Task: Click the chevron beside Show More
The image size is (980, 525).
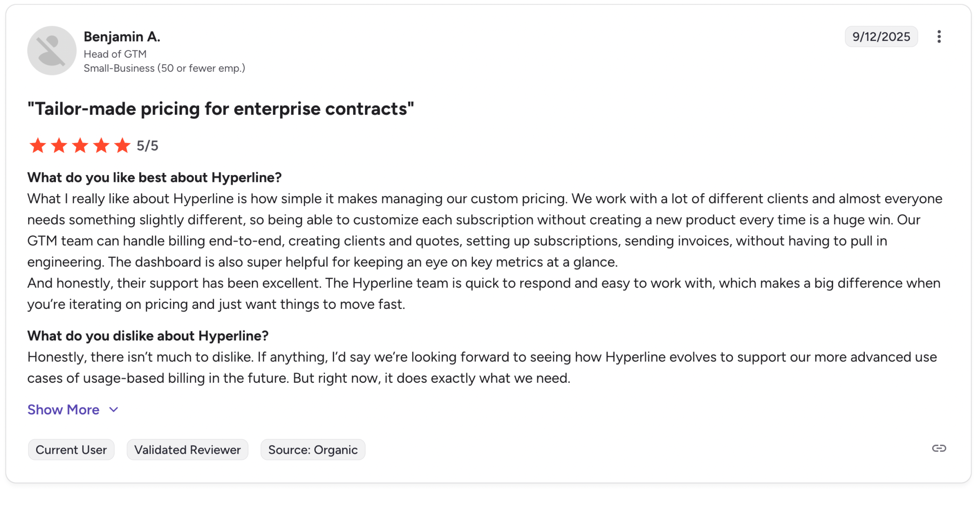Action: pyautogui.click(x=114, y=410)
